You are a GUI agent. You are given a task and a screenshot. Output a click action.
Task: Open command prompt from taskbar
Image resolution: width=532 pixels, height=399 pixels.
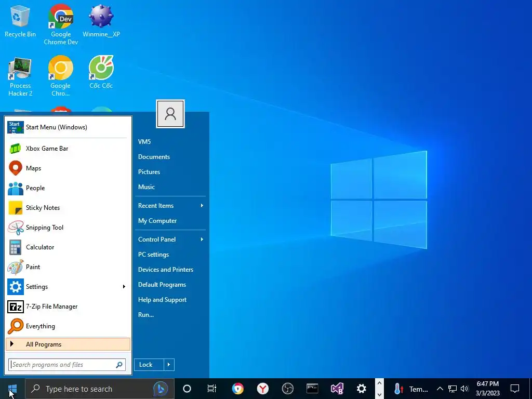(312, 389)
